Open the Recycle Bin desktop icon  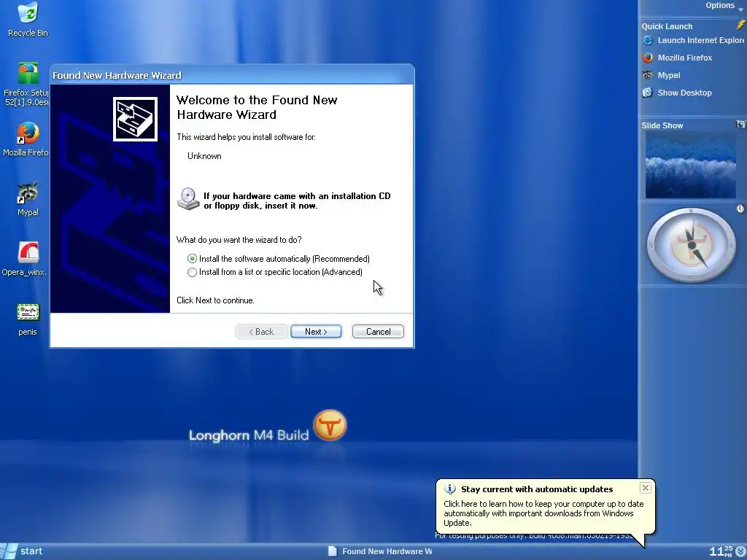[x=28, y=19]
